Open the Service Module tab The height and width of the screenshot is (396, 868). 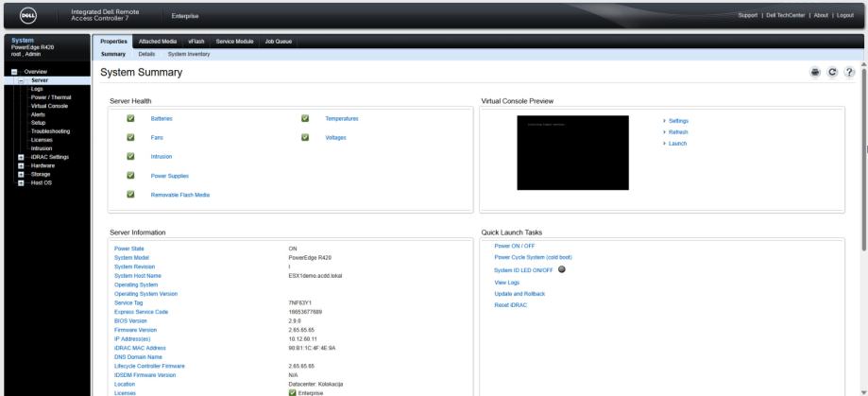(x=234, y=42)
